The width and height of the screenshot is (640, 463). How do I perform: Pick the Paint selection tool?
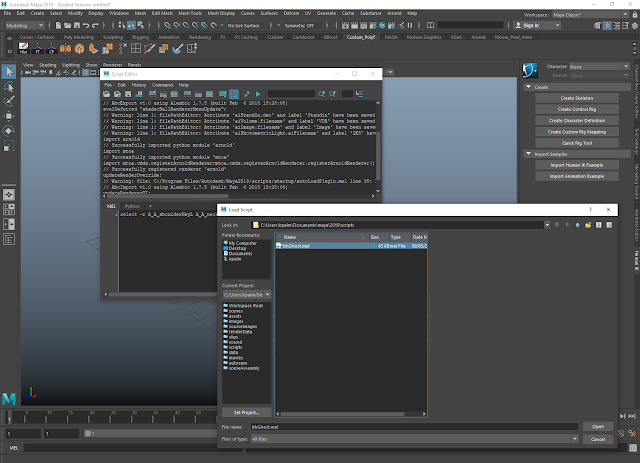tap(9, 101)
